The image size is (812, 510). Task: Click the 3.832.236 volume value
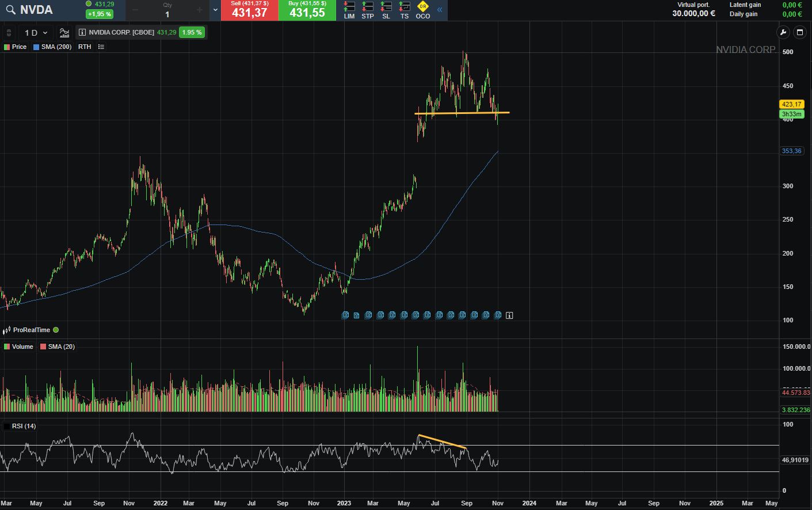pyautogui.click(x=795, y=410)
